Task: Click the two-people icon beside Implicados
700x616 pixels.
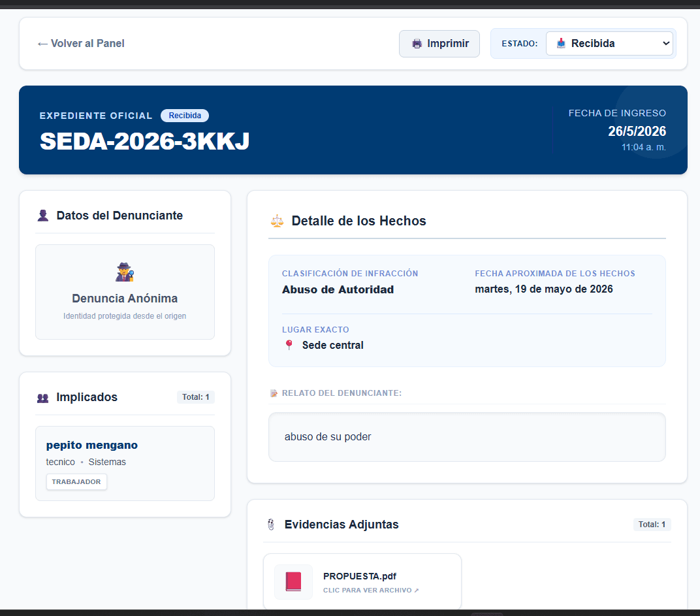Action: [43, 398]
